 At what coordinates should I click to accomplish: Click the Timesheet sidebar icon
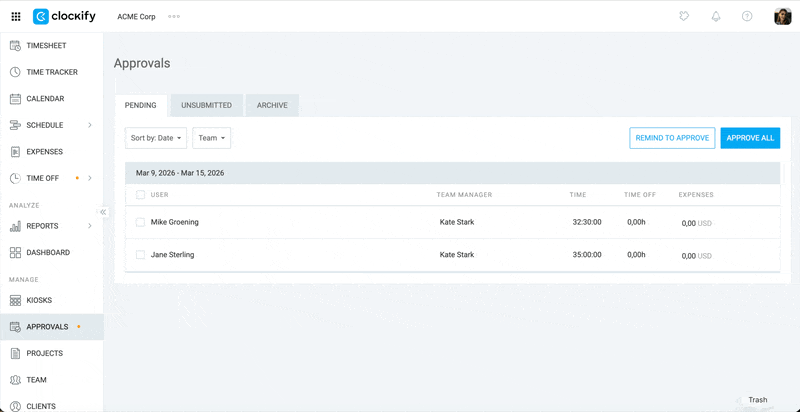pyautogui.click(x=15, y=45)
